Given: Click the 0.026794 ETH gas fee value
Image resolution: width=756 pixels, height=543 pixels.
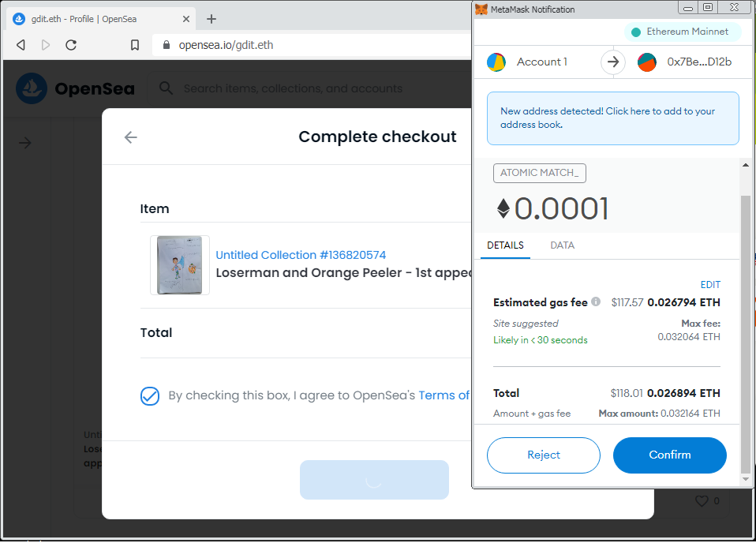Looking at the screenshot, I should coord(683,302).
